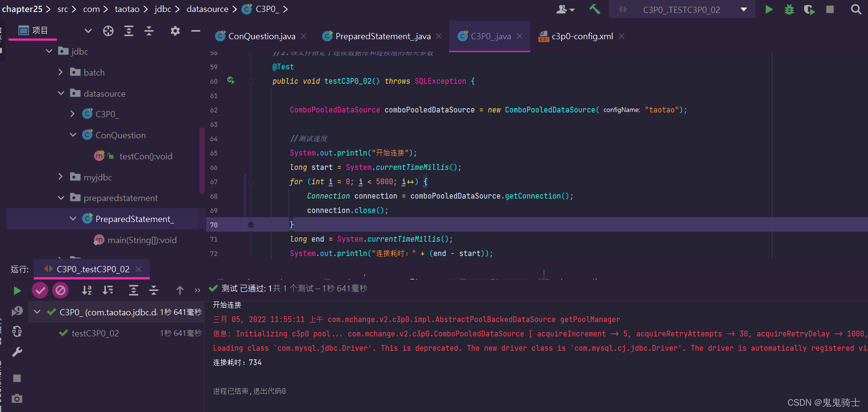Image resolution: width=868 pixels, height=412 pixels.
Task: Toggle show passed tests checkmark
Action: 40,290
